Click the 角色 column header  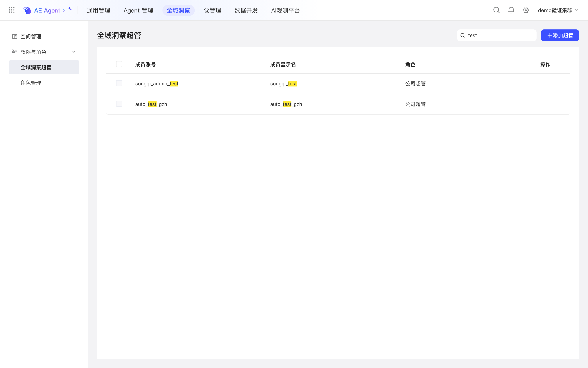pos(410,64)
